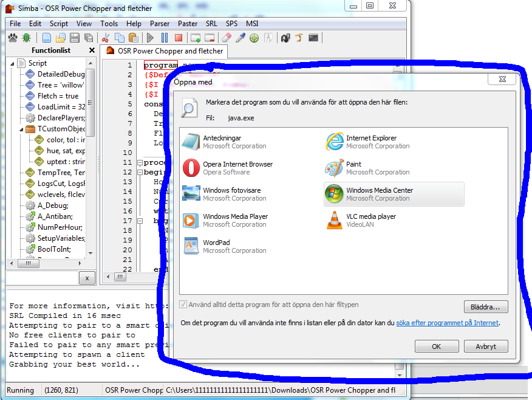The image size is (532, 400).
Task: Select the BoolToInt function item
Action: [x=54, y=249]
